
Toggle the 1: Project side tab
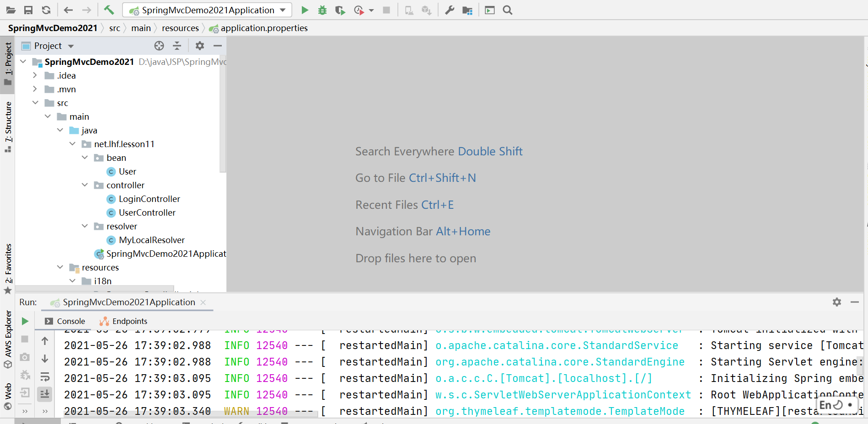[8, 64]
